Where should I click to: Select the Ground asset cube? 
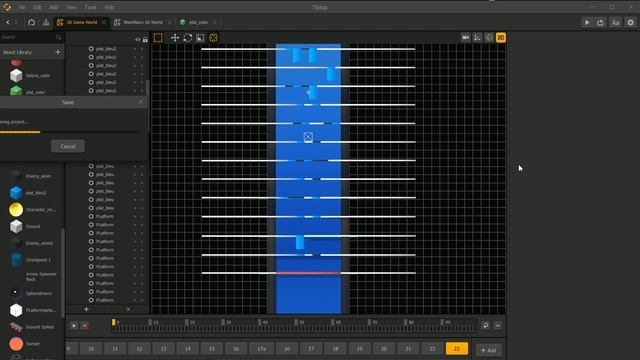(16, 226)
